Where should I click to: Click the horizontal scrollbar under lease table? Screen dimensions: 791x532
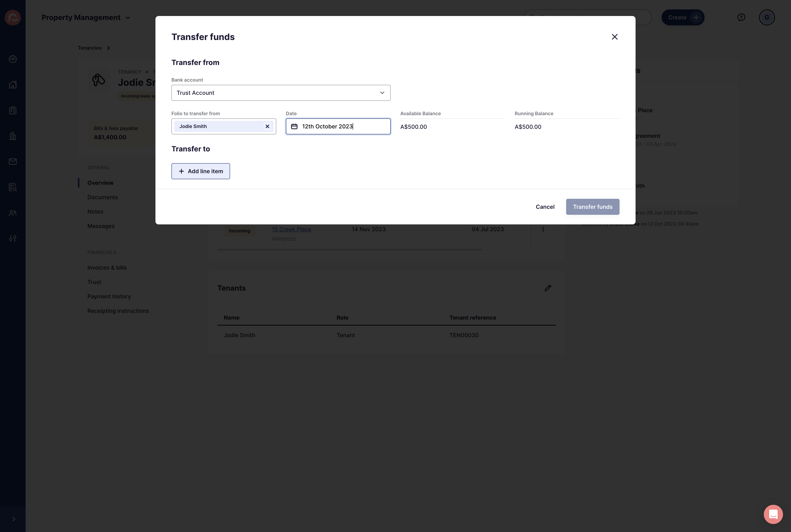(x=350, y=250)
